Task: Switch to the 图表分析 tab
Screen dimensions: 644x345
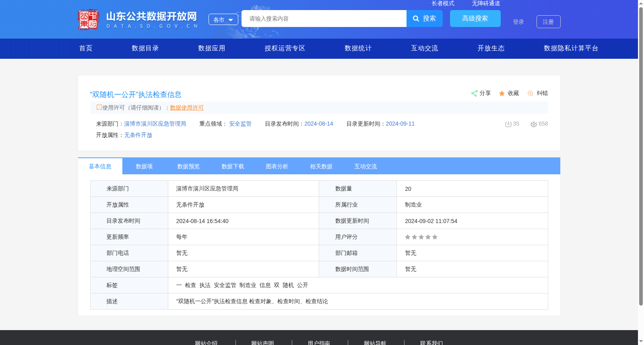Action: click(x=277, y=166)
